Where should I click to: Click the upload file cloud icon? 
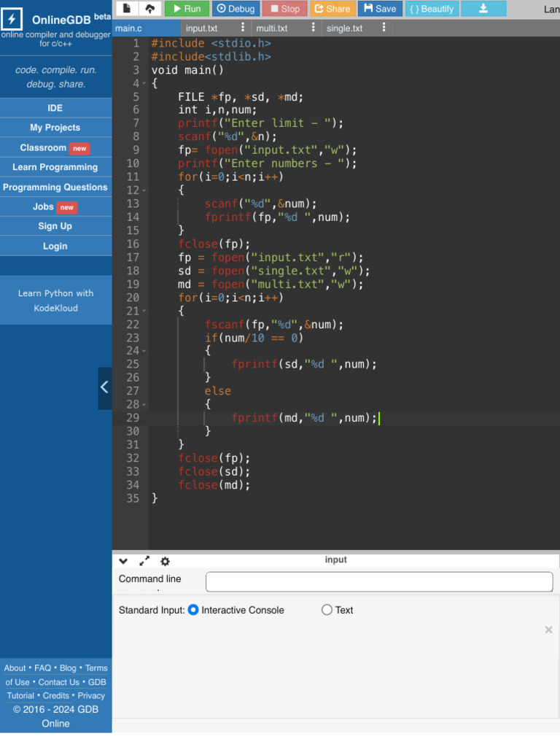150,9
